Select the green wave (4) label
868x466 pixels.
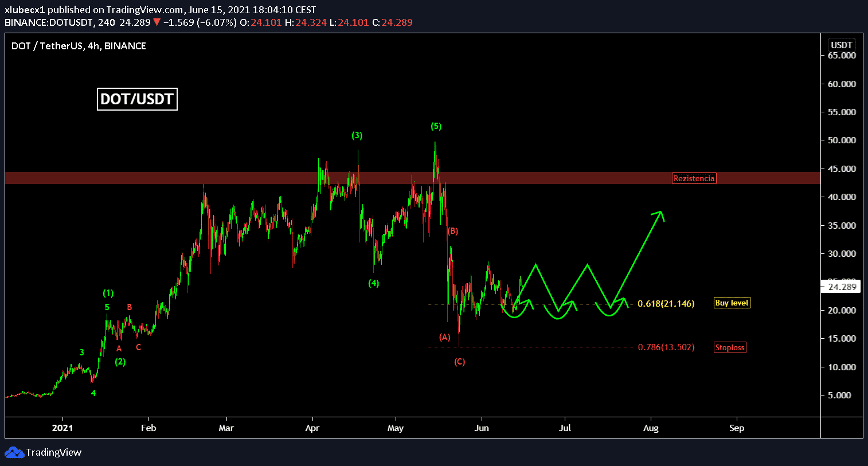point(373,283)
